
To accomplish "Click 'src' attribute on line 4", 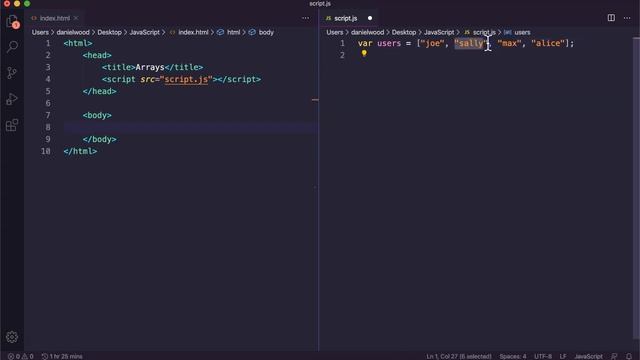I will (x=147, y=79).
